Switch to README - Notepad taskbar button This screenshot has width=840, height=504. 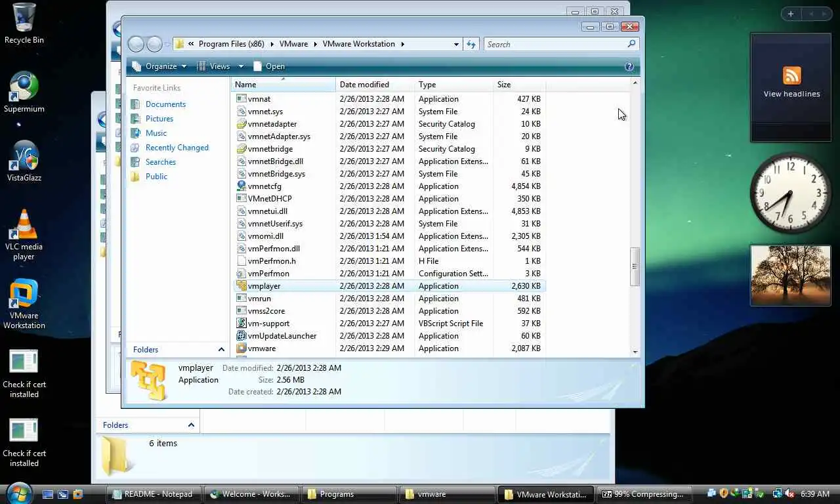point(152,494)
